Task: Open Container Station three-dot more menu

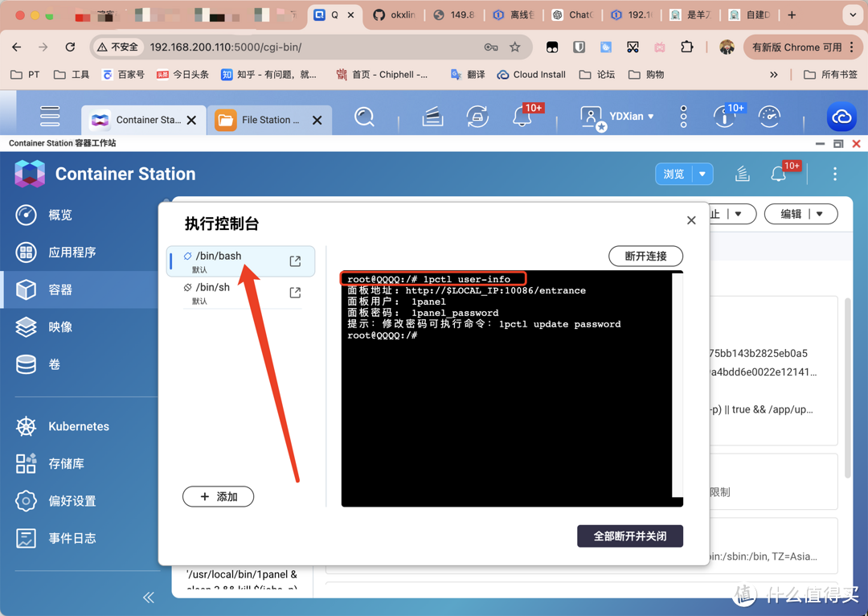Action: (835, 175)
